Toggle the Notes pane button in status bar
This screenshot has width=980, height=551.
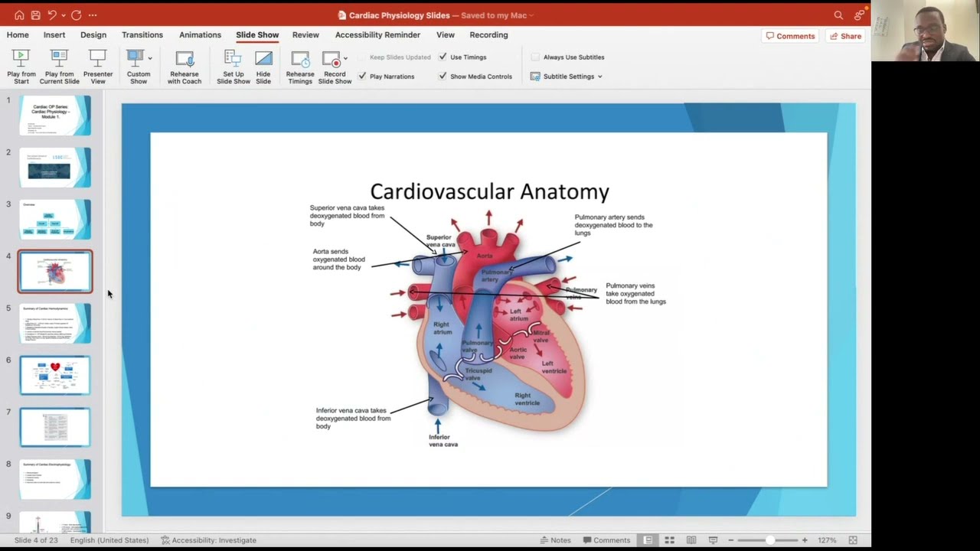[554, 540]
